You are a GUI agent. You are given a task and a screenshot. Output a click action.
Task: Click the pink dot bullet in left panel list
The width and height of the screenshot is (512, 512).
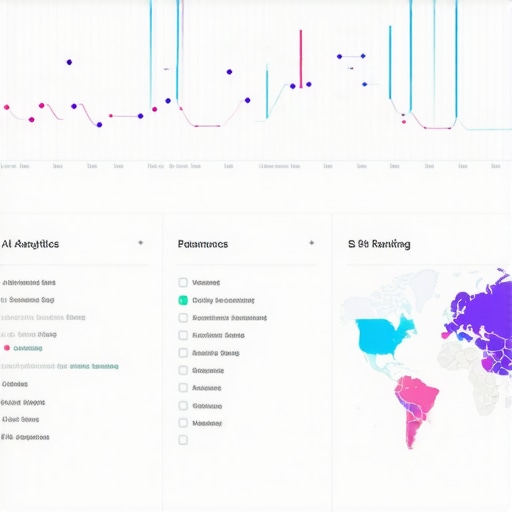[7, 348]
